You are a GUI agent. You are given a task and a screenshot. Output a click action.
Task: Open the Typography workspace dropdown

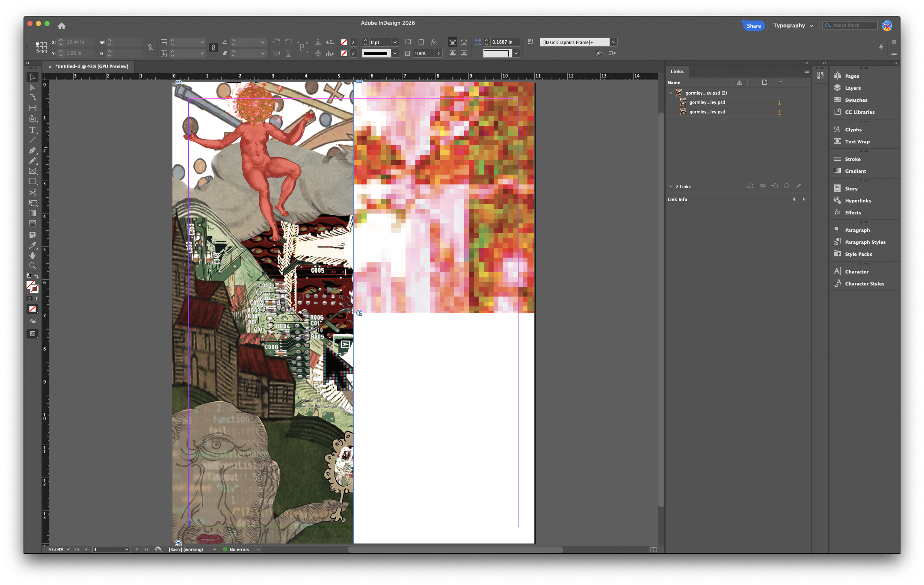[793, 26]
